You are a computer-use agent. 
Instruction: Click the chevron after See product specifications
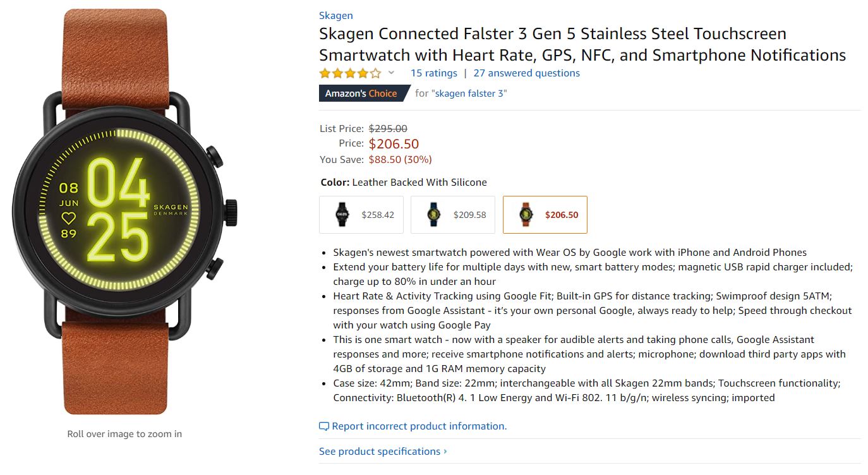pyautogui.click(x=445, y=452)
